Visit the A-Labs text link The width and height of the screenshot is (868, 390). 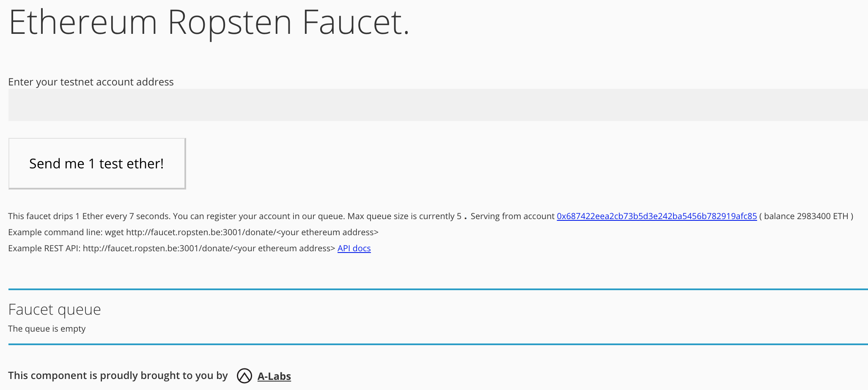point(274,376)
